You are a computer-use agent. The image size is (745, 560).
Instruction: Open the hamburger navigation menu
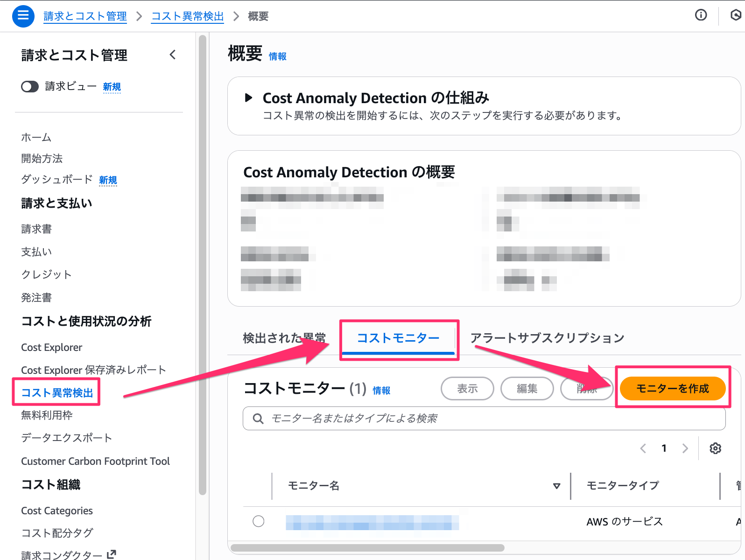click(x=23, y=16)
